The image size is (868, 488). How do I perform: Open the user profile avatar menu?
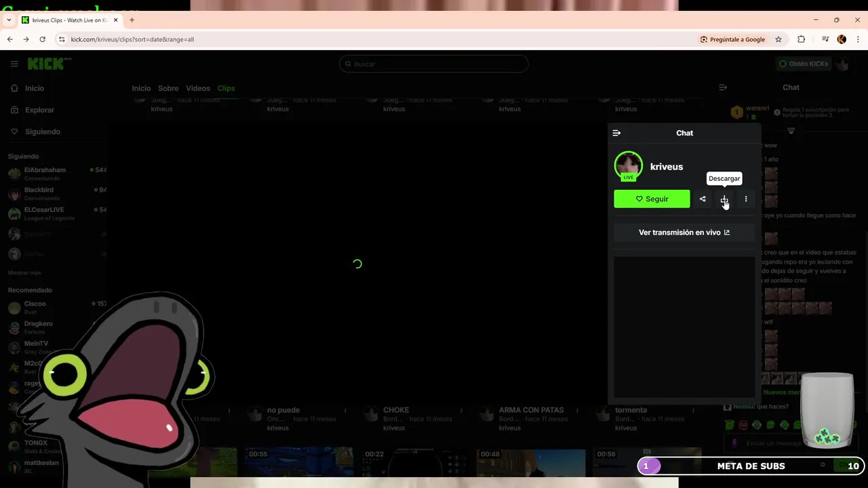point(843,64)
